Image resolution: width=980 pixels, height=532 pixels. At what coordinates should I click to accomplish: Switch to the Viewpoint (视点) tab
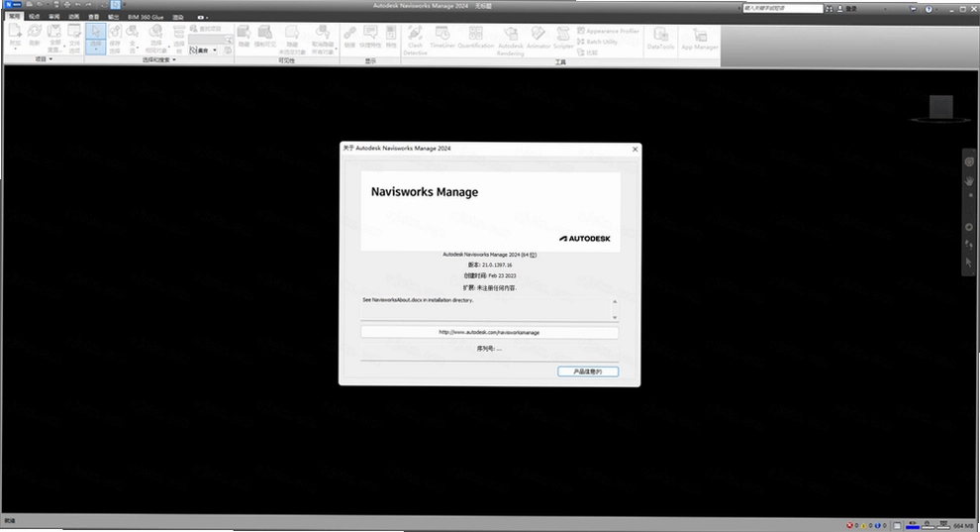35,17
